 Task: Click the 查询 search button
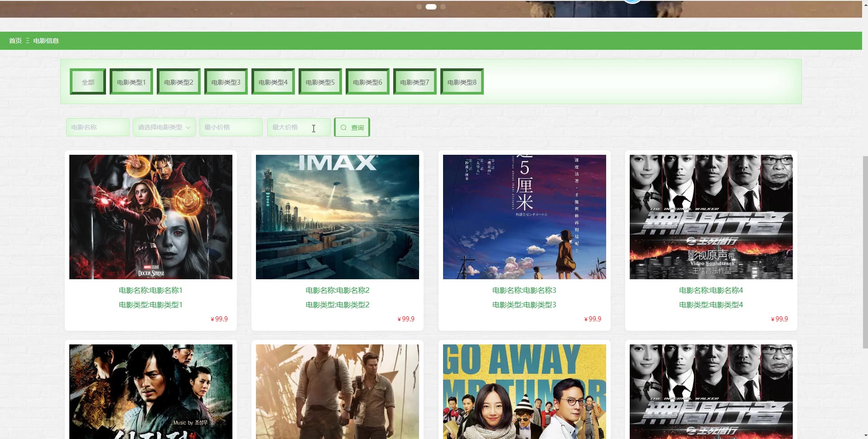(352, 127)
